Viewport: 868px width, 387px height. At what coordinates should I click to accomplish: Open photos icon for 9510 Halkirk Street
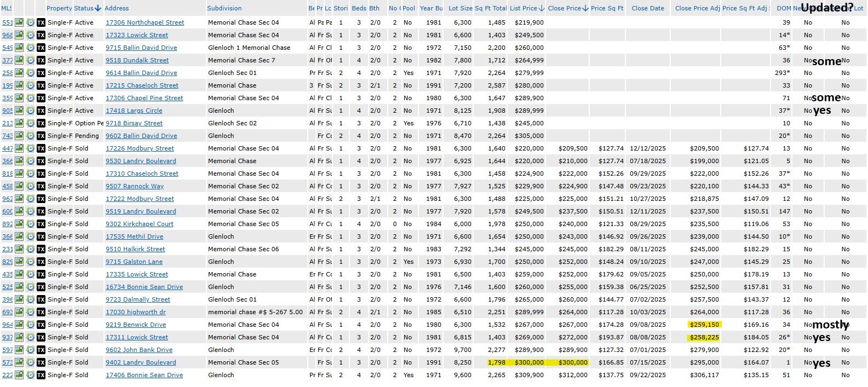click(19, 249)
